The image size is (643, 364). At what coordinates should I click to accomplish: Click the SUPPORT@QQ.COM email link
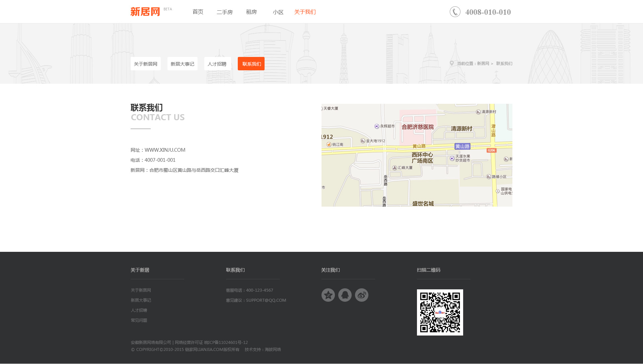pos(266,300)
